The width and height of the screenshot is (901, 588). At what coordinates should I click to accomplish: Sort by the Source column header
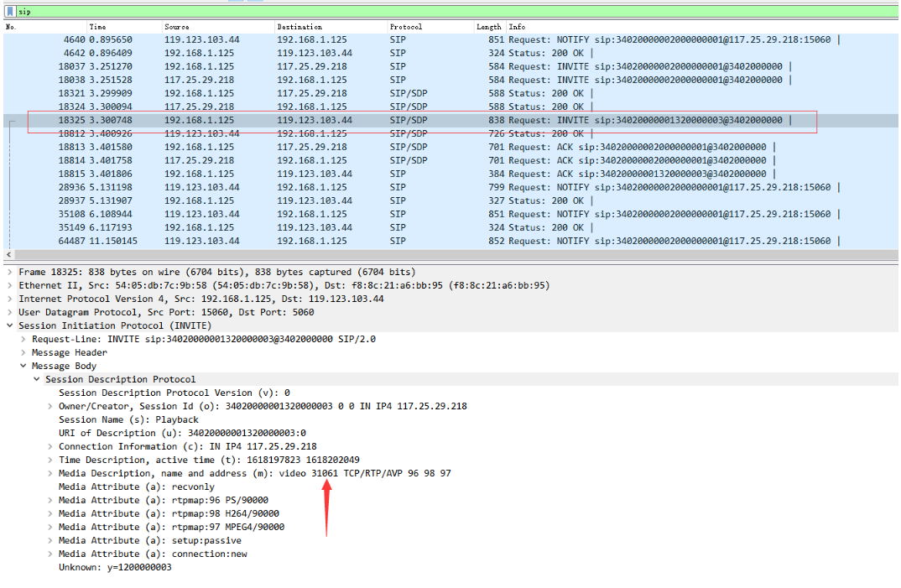coord(176,27)
